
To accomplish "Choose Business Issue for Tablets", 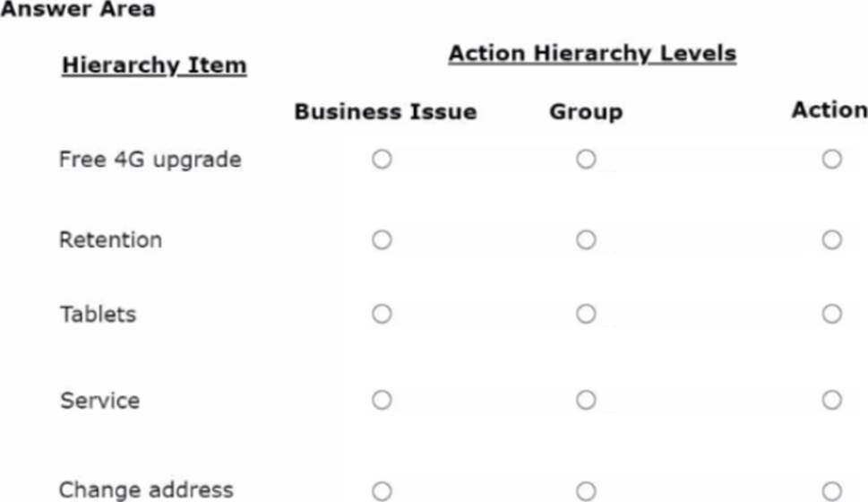I will tap(382, 314).
